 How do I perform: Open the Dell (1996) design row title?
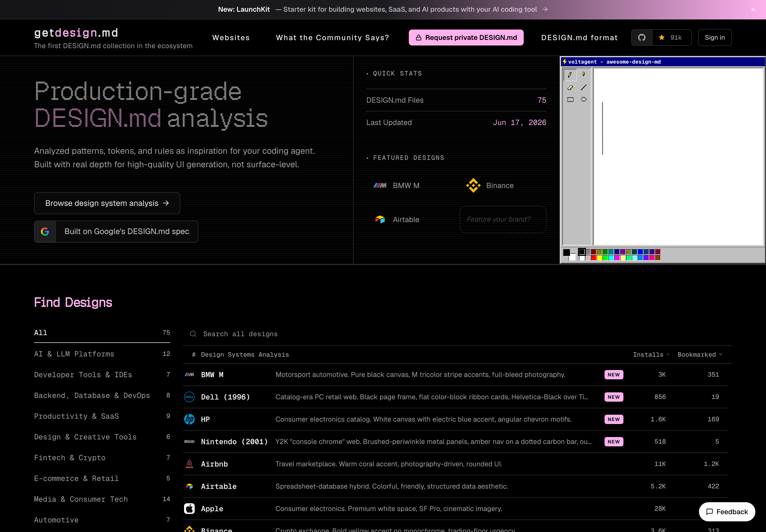click(x=225, y=397)
